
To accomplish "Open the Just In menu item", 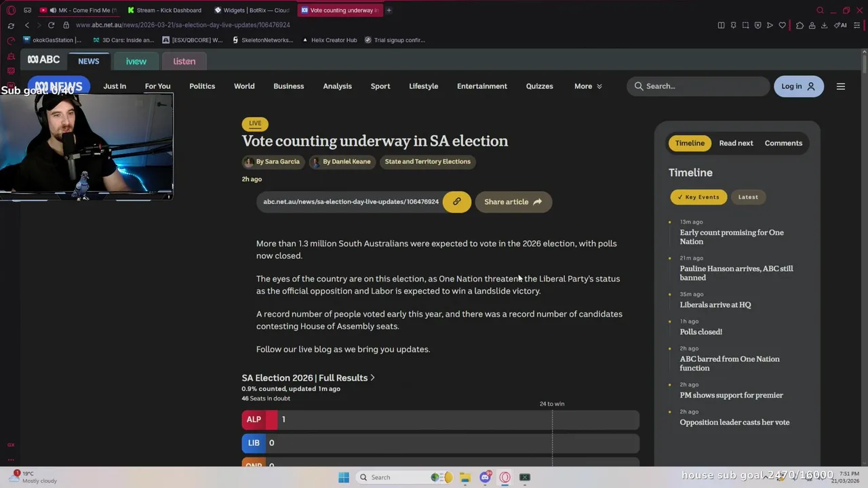I will [115, 86].
